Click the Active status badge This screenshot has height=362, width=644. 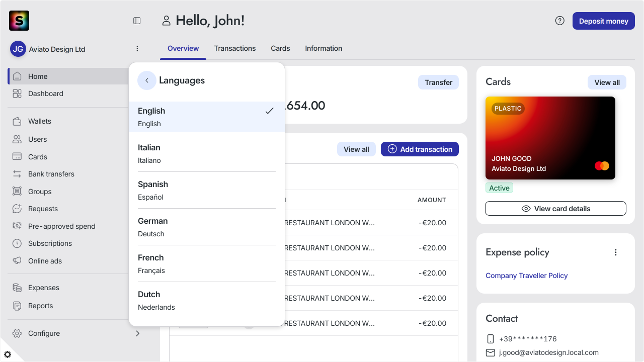pos(499,188)
